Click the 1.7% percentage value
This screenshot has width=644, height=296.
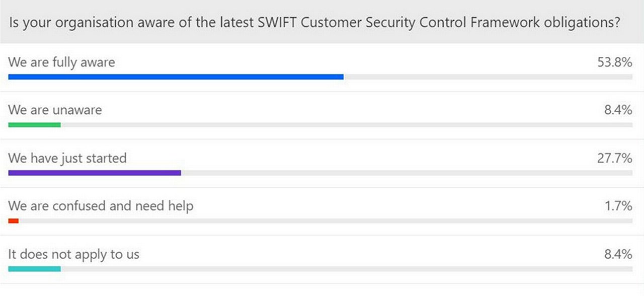[x=618, y=206]
